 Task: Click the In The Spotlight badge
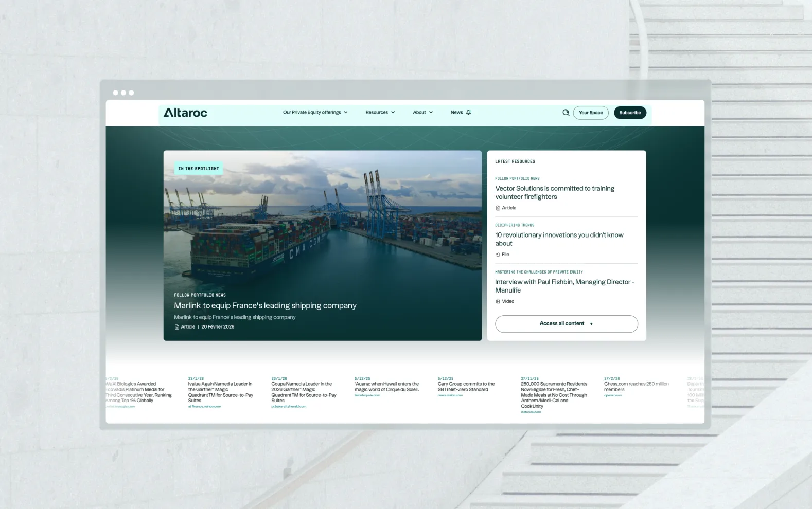click(x=199, y=169)
